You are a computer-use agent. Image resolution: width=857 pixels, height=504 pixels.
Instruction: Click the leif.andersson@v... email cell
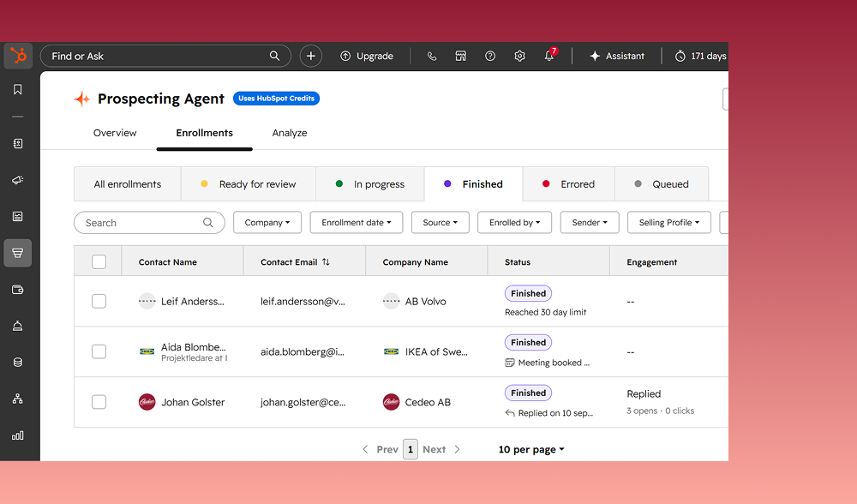coord(303,301)
